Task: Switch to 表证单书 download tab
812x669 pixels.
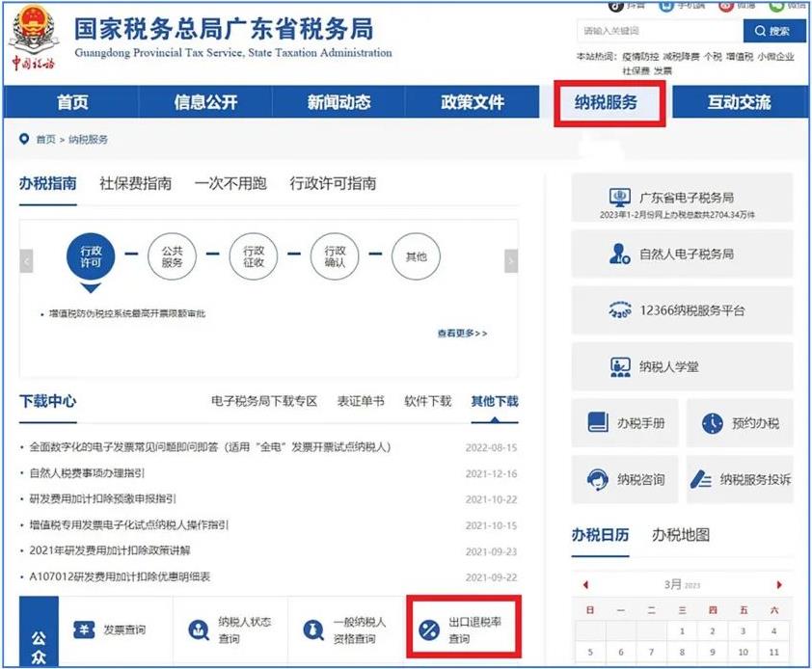Action: click(361, 401)
